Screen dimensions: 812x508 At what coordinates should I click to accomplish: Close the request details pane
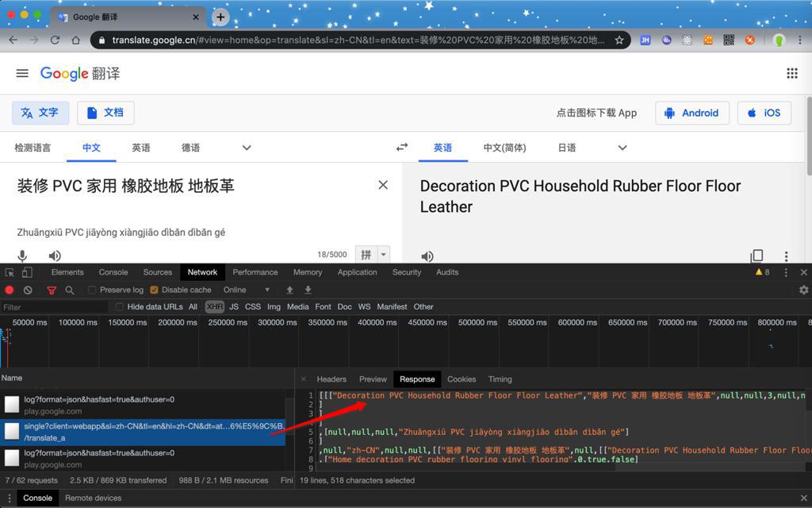(304, 379)
